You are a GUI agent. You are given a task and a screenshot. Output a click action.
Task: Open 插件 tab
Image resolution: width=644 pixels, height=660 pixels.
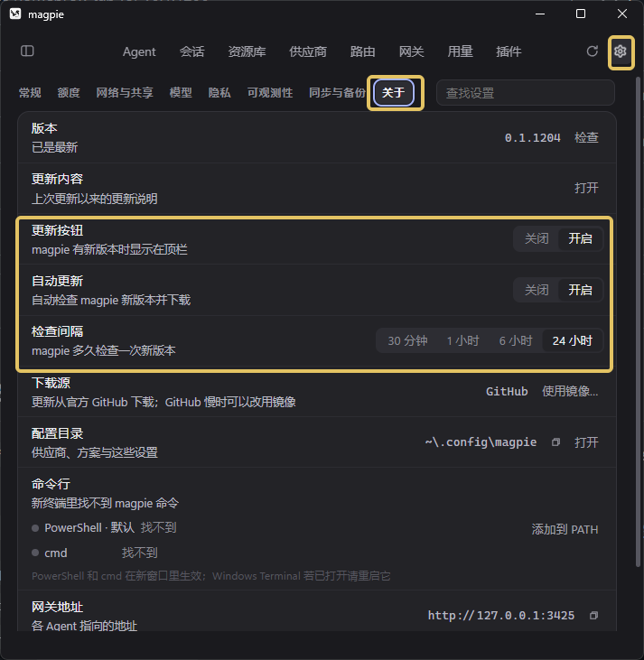(x=509, y=51)
